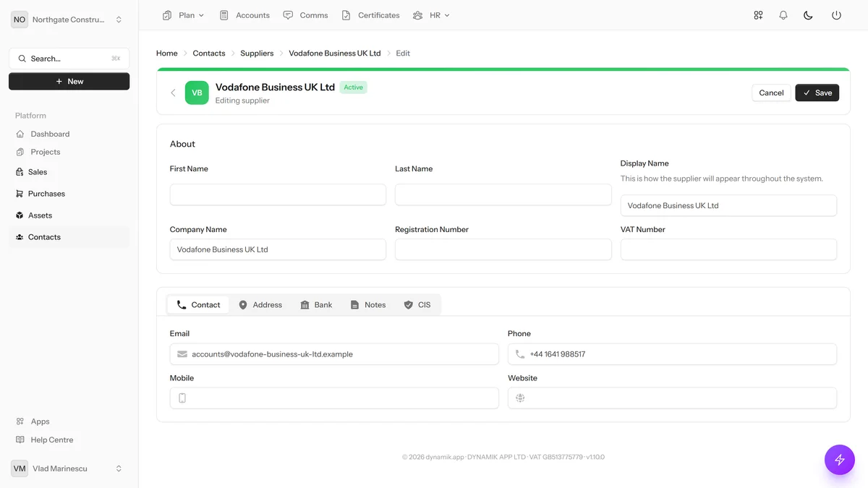Open the HR dropdown menu
The height and width of the screenshot is (488, 868).
point(431,15)
